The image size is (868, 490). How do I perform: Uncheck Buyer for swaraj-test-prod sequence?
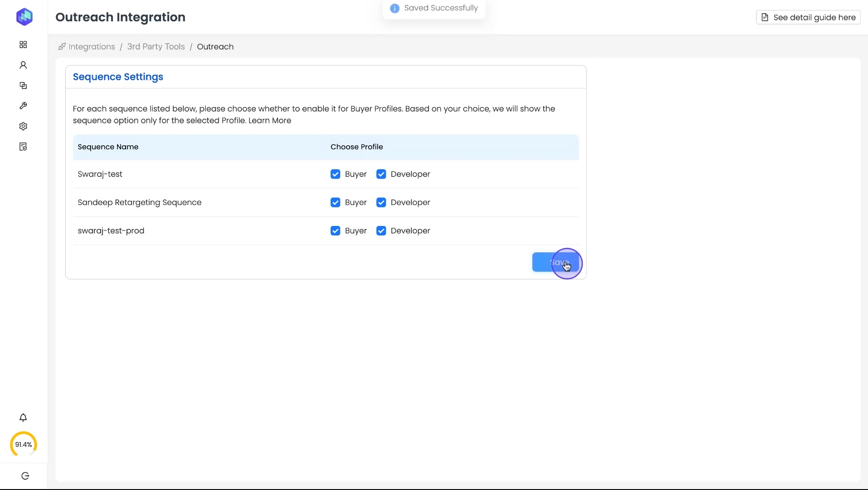(x=335, y=231)
